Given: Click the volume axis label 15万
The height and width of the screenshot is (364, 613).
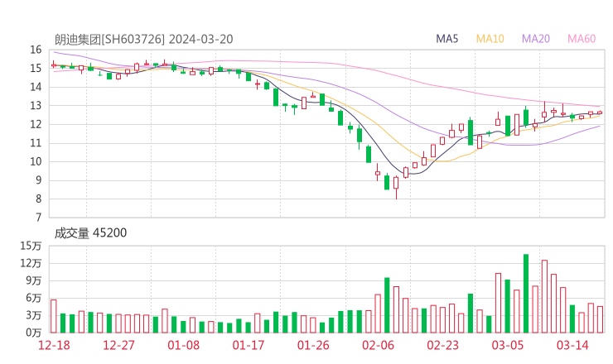Looking at the screenshot, I should (31, 246).
